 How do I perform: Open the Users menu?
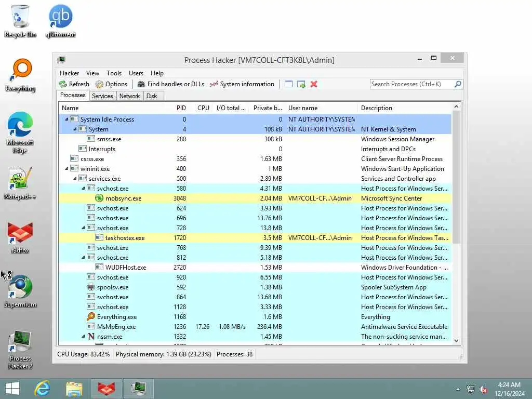[136, 73]
